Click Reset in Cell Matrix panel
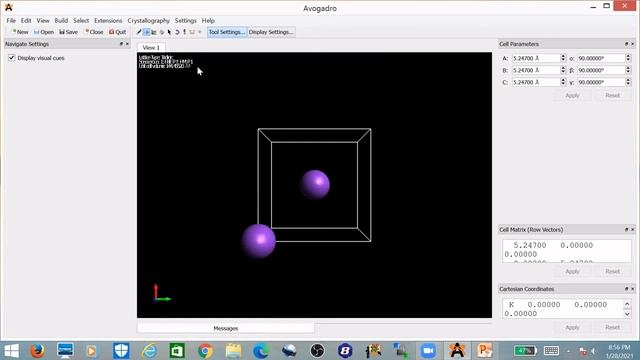The image size is (640, 360). (x=612, y=271)
